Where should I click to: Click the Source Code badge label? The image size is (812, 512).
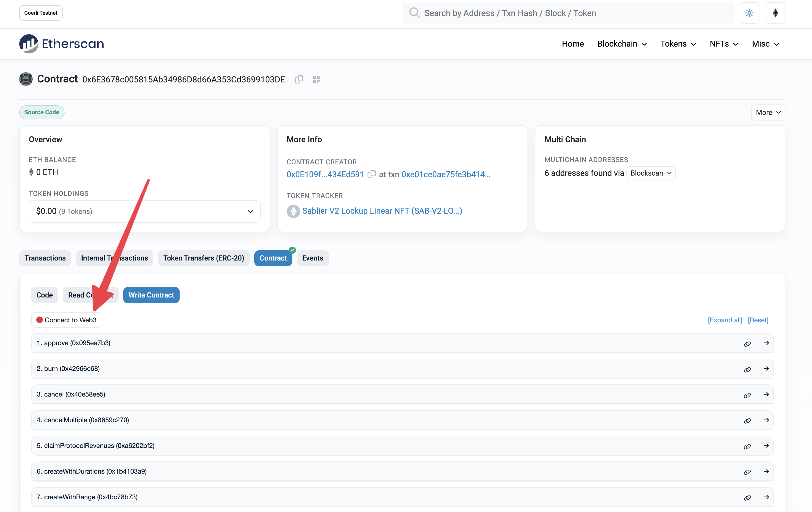point(41,111)
